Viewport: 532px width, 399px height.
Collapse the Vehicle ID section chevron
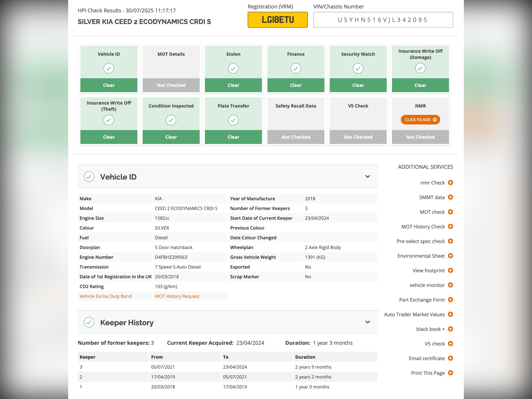(367, 176)
